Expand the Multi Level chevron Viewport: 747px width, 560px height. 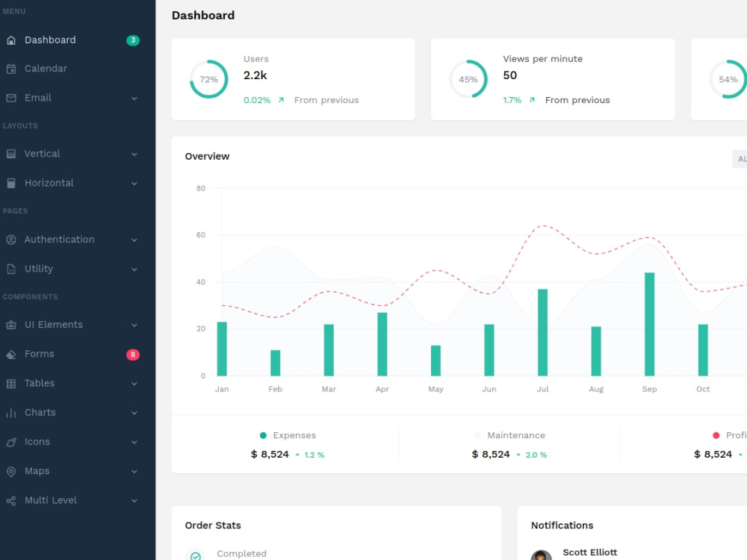pos(134,501)
